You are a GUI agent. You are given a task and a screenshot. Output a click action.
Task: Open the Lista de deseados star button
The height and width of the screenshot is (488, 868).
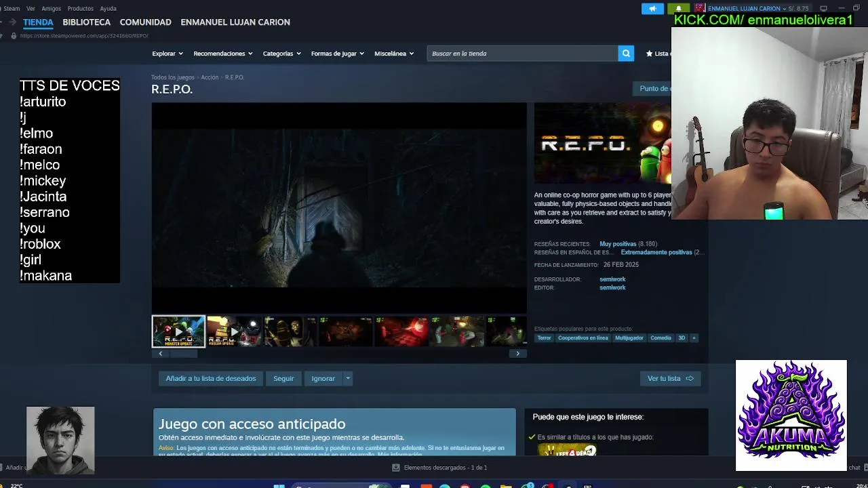[x=658, y=54]
